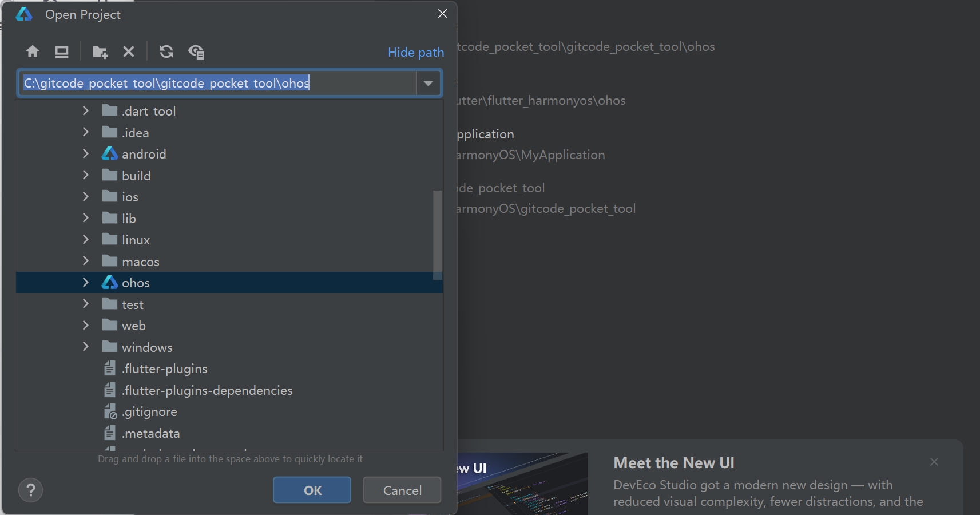Toggle show hidden files icon

pos(196,52)
